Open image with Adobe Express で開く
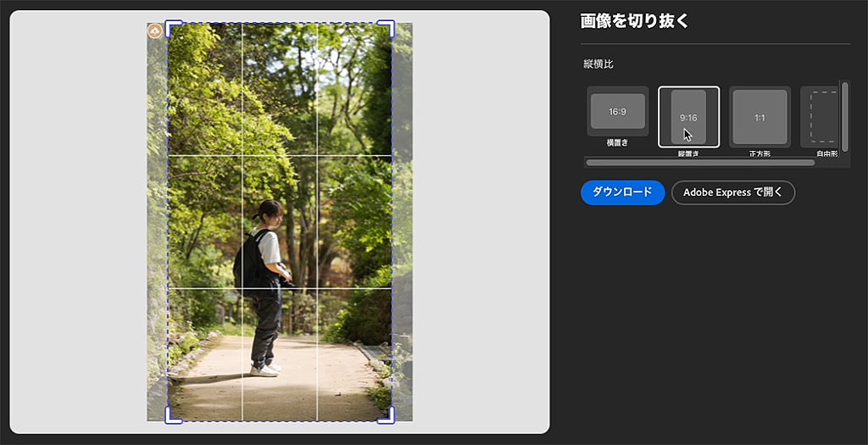This screenshot has height=445, width=868. pos(733,192)
